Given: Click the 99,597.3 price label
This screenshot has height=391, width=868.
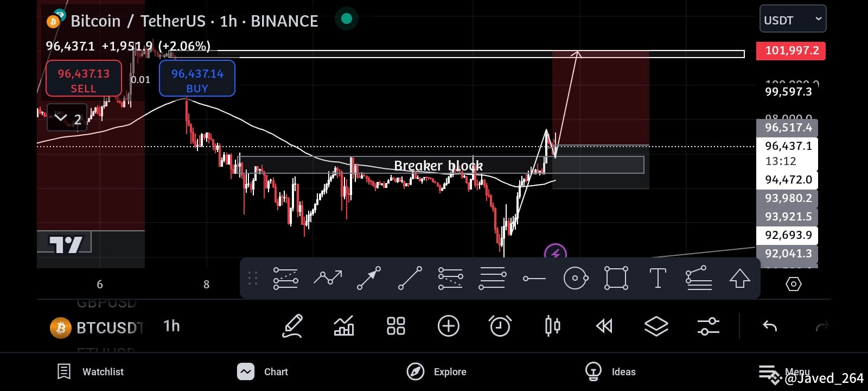Looking at the screenshot, I should click(x=788, y=91).
